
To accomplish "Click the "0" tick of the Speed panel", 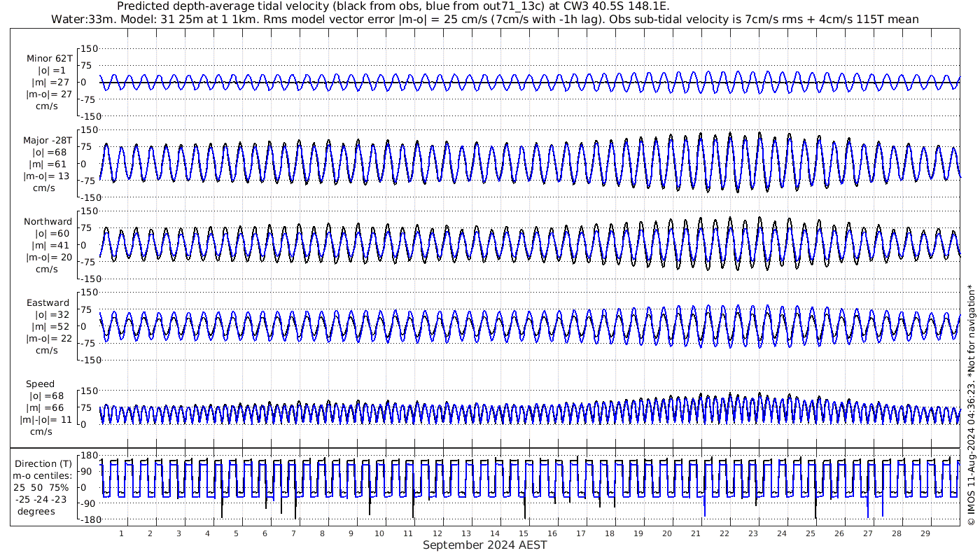I will pos(84,424).
